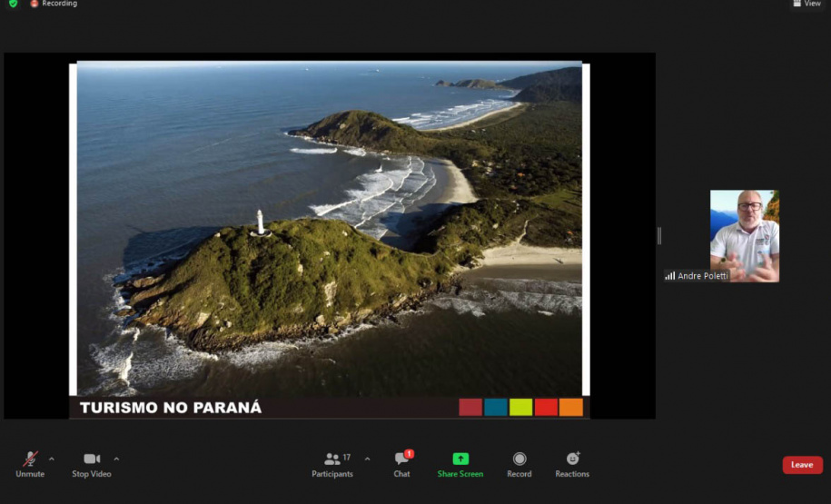Screen dimensions: 831x504
Task: Click the panel divider handle beside shared screen
Action: (x=659, y=236)
